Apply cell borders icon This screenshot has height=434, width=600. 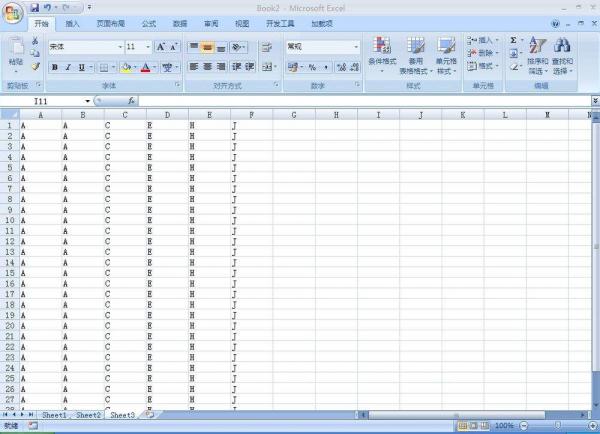[x=104, y=68]
